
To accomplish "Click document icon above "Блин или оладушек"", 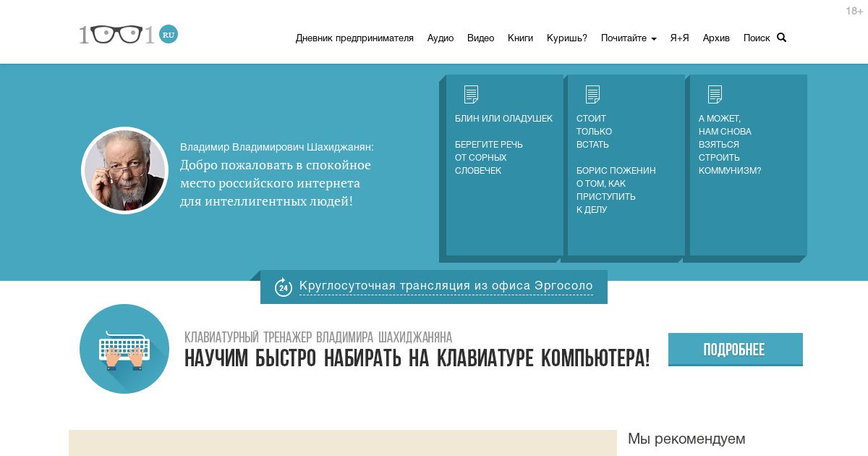I will (x=471, y=94).
